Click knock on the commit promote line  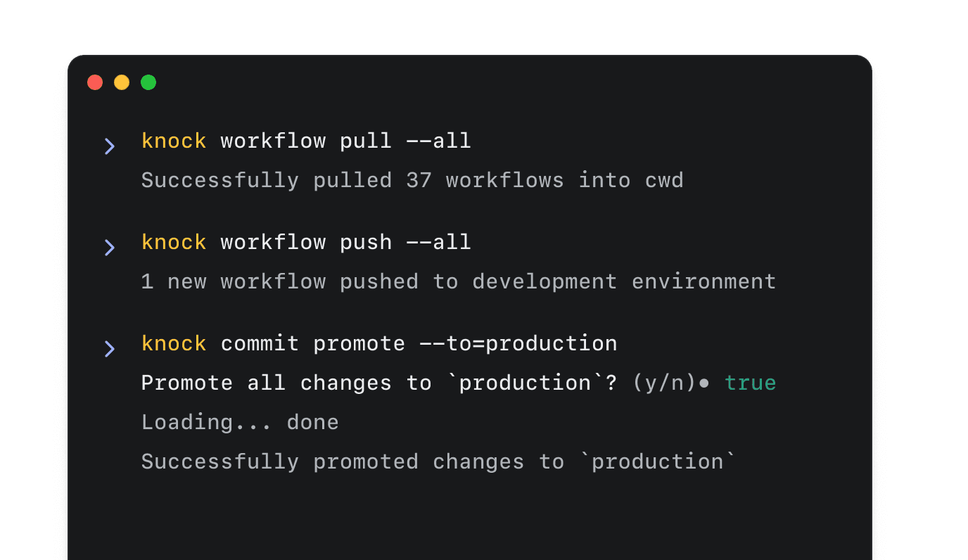pos(173,343)
